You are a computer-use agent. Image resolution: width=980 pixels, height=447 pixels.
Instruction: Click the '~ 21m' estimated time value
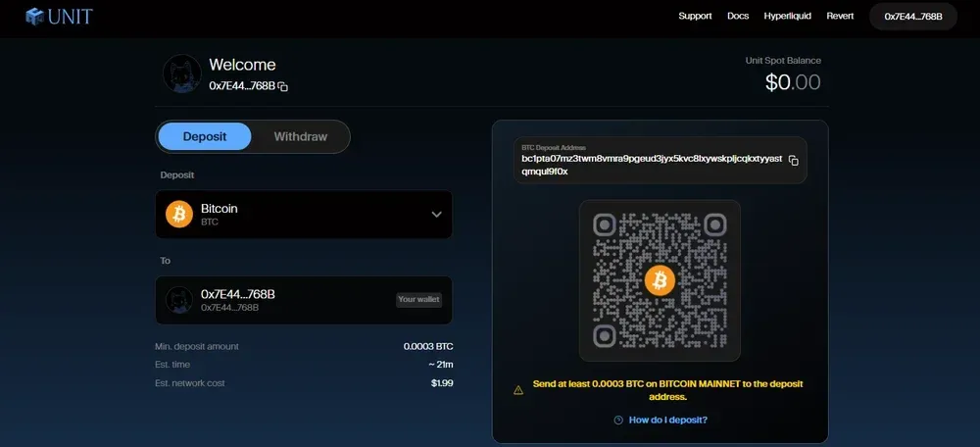(441, 365)
